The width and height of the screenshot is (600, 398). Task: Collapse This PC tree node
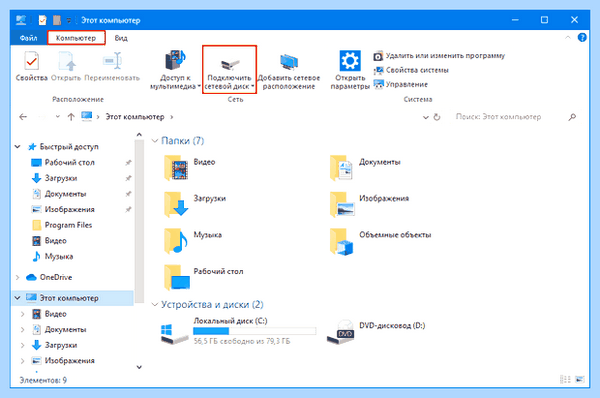click(18, 298)
